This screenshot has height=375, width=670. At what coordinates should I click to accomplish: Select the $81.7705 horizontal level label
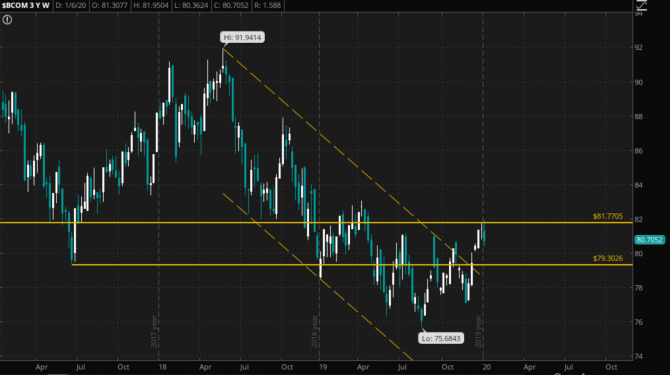tap(608, 217)
